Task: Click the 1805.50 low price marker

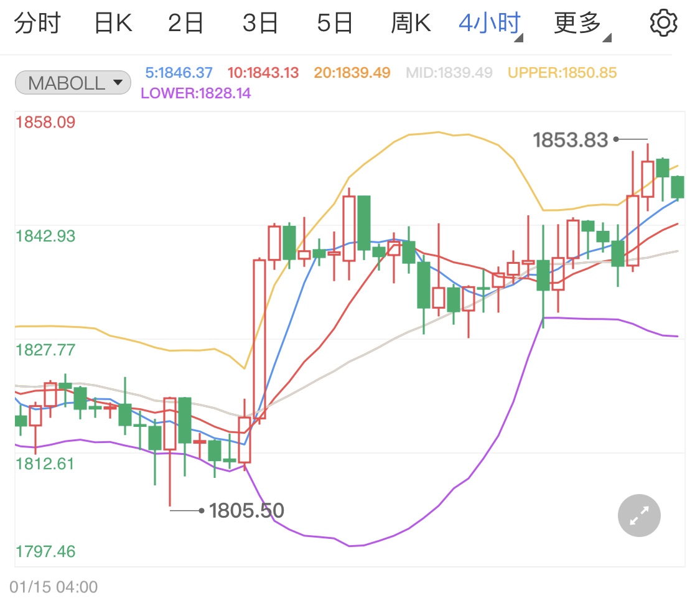Action: click(x=246, y=510)
